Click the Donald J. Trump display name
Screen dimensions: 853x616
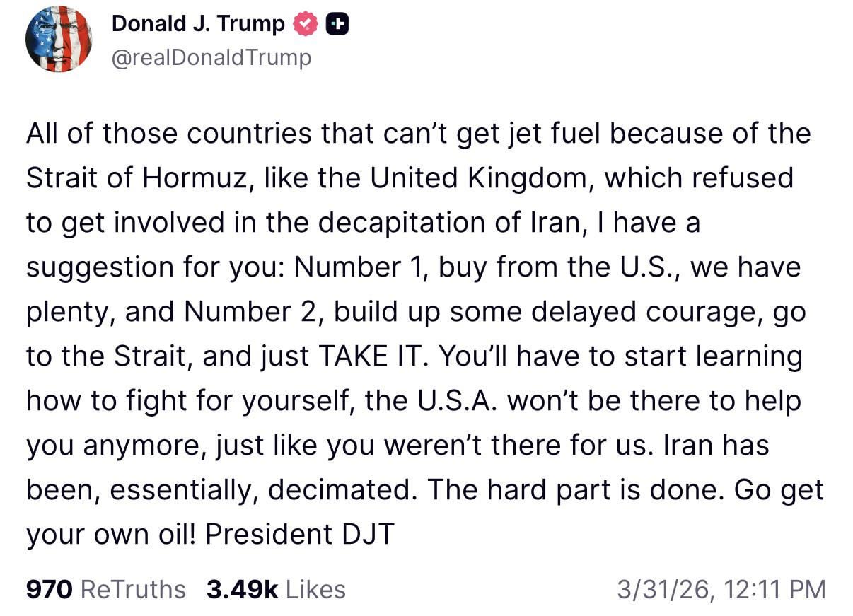(x=198, y=24)
